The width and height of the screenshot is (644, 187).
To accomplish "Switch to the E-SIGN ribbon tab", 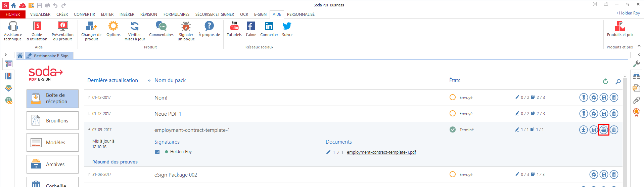I will click(x=260, y=14).
